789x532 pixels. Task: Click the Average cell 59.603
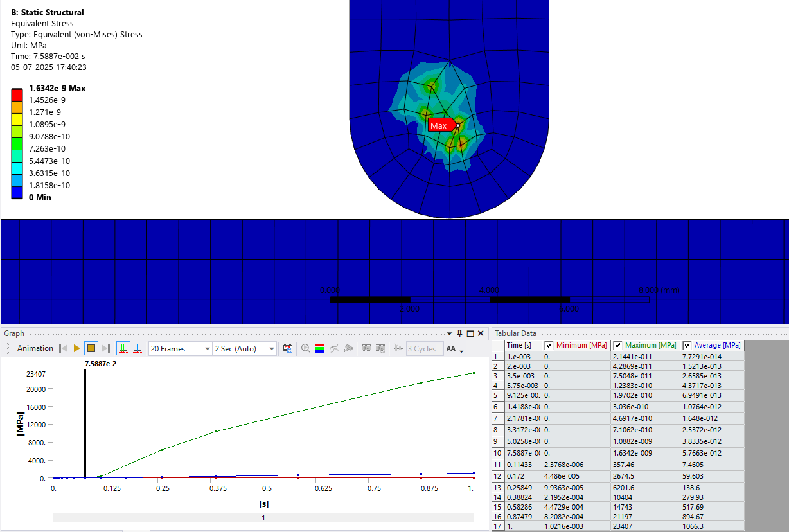pyautogui.click(x=712, y=476)
